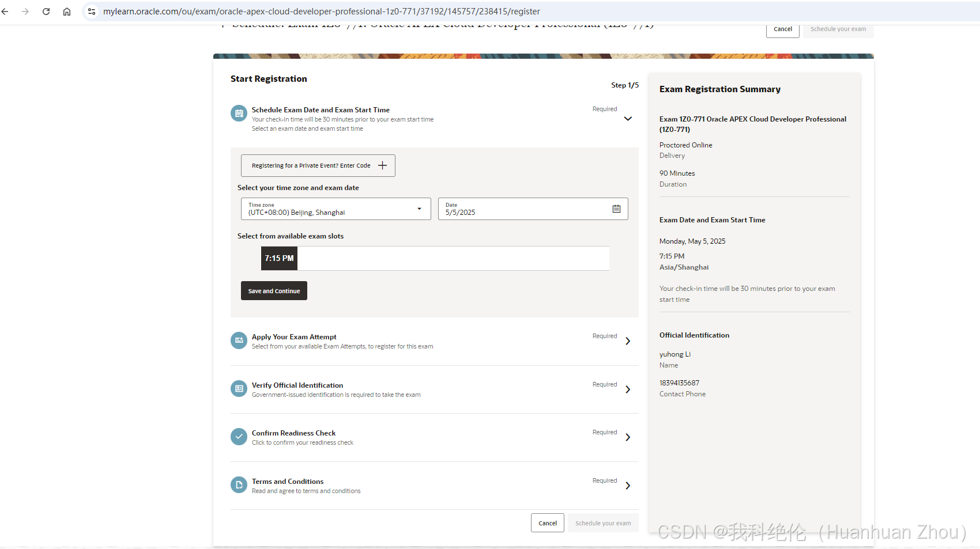The image size is (980, 549).
Task: Click Schedule Exam Date calendar step icon
Action: tap(239, 113)
